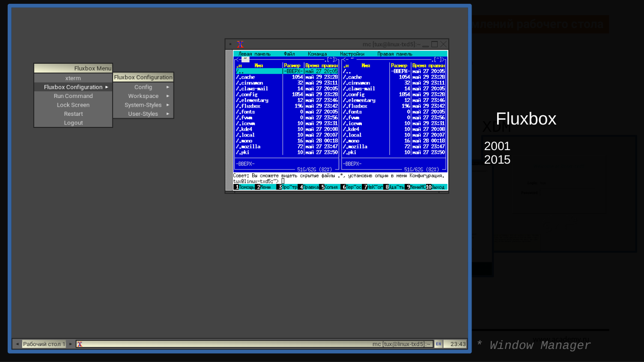Select '/.fonts' in left mc panel

pyautogui.click(x=287, y=112)
